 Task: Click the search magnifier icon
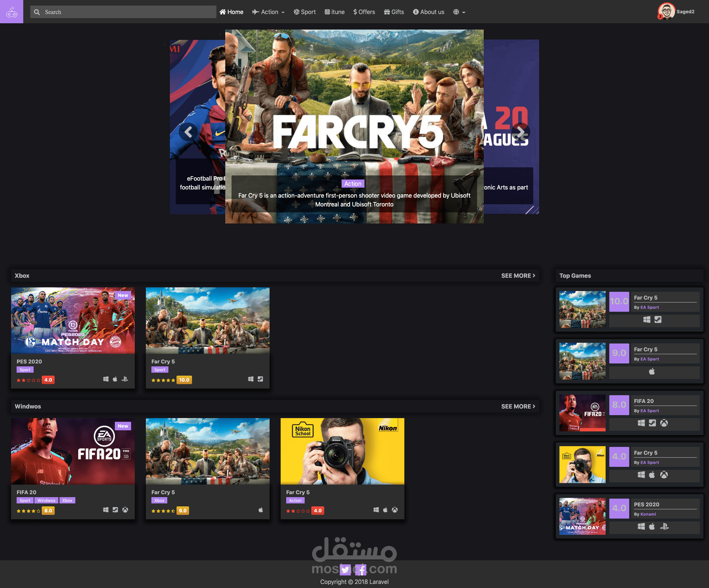click(x=37, y=12)
